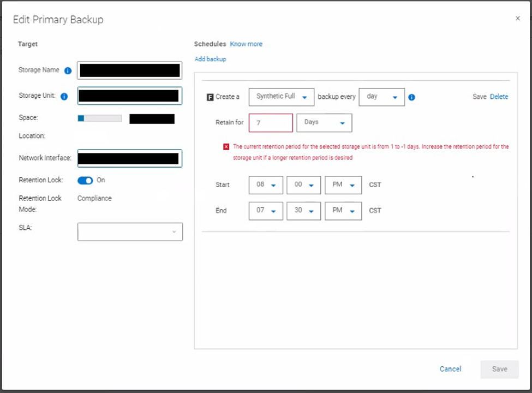Click the storage Space usage bar
Image resolution: width=532 pixels, height=393 pixels.
[x=99, y=118]
